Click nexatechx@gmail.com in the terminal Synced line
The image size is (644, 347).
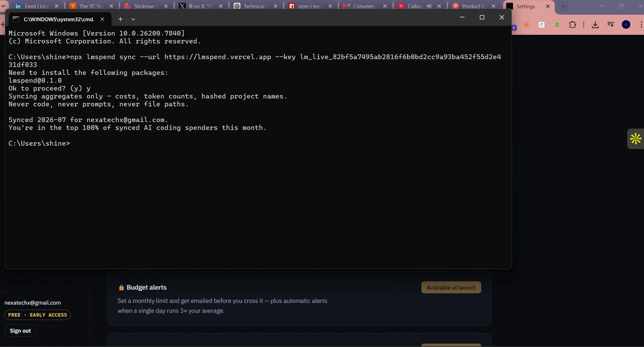(x=126, y=120)
